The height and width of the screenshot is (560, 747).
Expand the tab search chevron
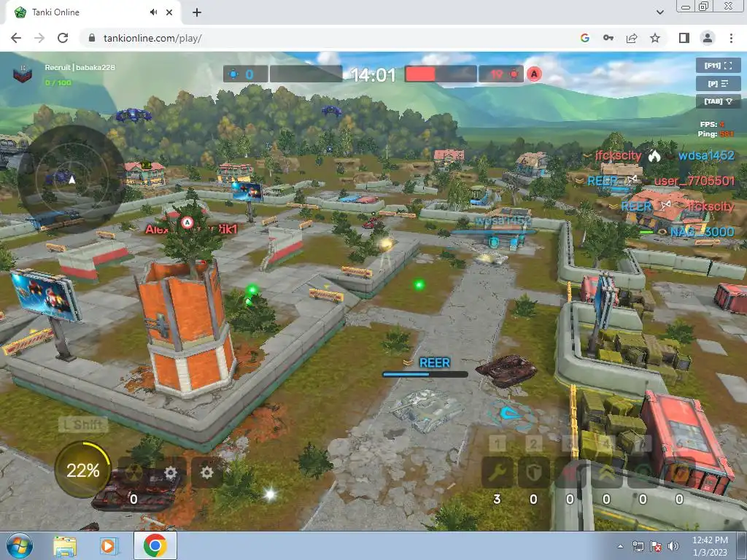pyautogui.click(x=659, y=12)
